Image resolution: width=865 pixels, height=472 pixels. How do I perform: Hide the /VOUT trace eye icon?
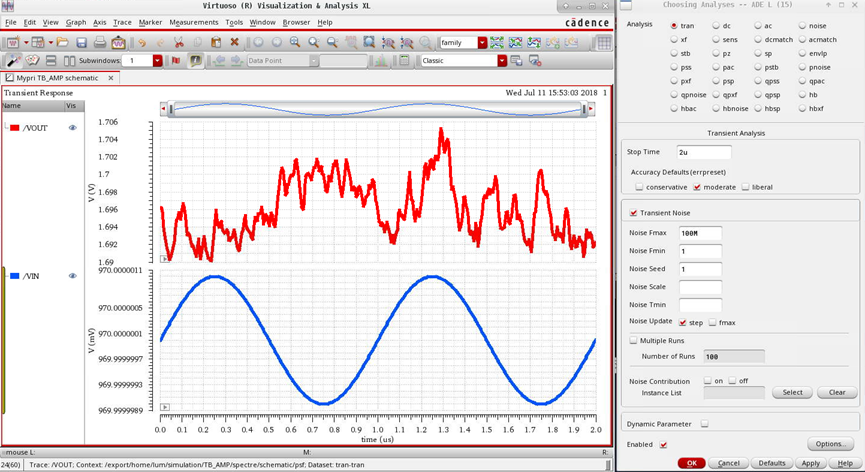tap(72, 128)
